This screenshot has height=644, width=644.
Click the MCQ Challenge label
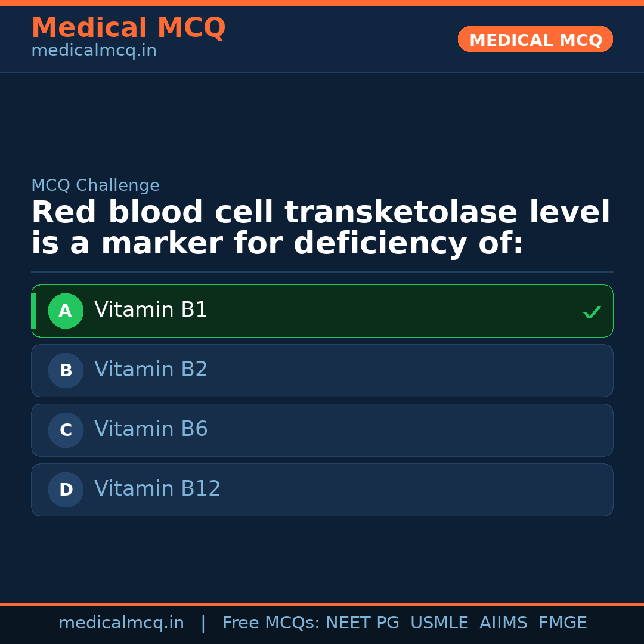[x=95, y=186]
